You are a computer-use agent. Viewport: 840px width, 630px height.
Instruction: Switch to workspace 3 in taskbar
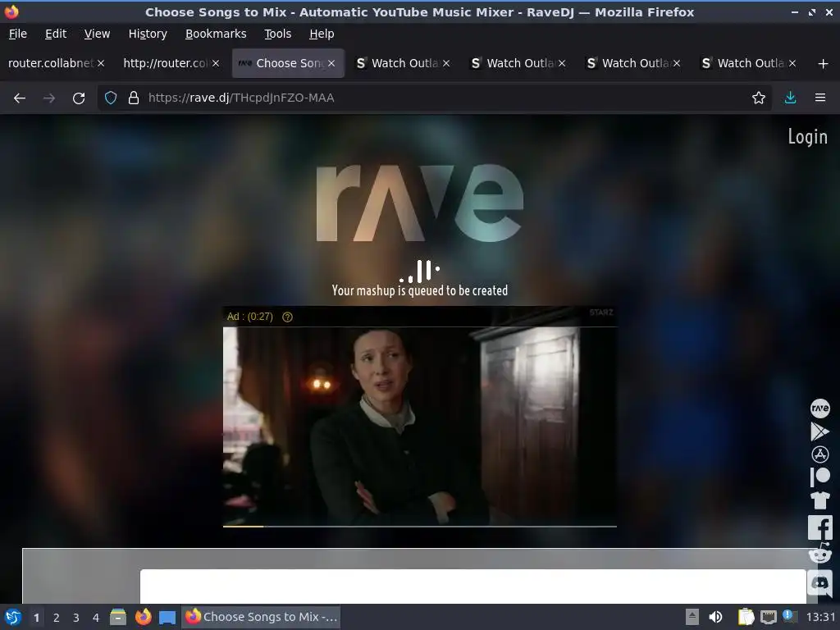[x=76, y=618]
